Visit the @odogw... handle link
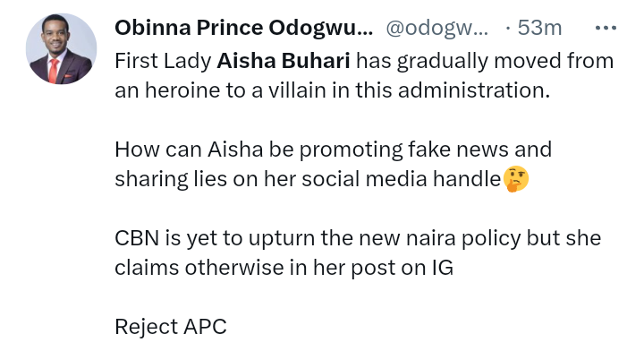Screen dimensions: 644x351 [437, 29]
